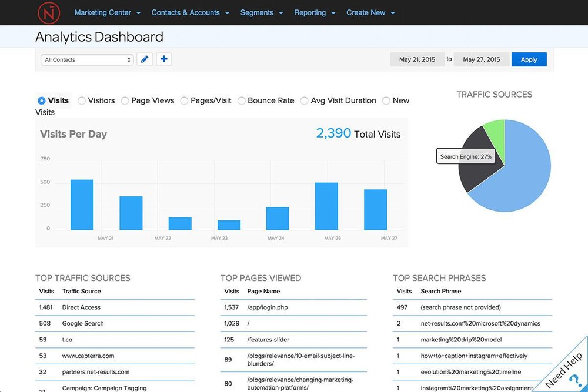Screen dimensions: 588x392
Task: Open the All Contacts selector
Action: pyautogui.click(x=86, y=59)
